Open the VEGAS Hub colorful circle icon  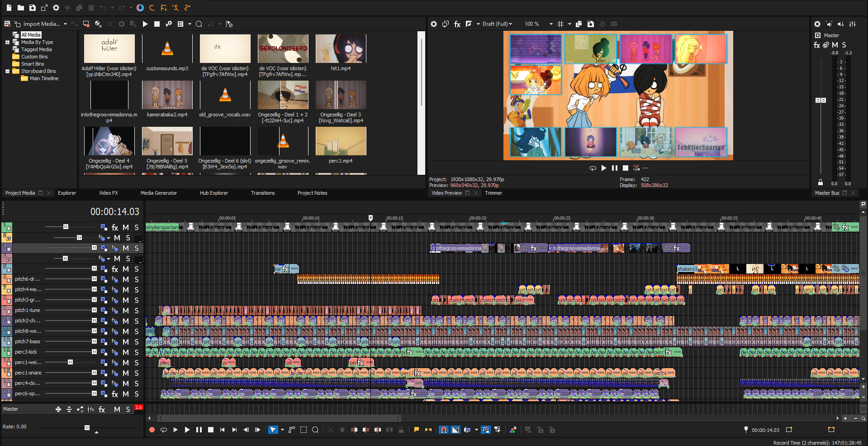[x=140, y=8]
